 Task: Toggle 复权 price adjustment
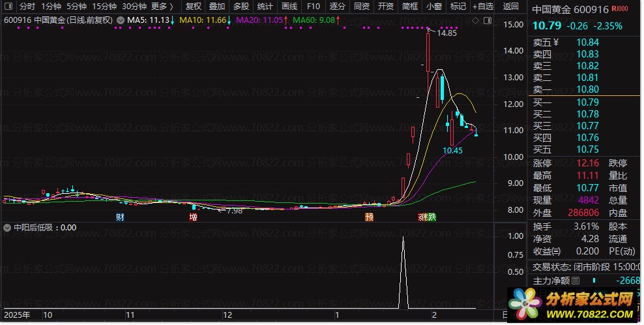[x=194, y=7]
